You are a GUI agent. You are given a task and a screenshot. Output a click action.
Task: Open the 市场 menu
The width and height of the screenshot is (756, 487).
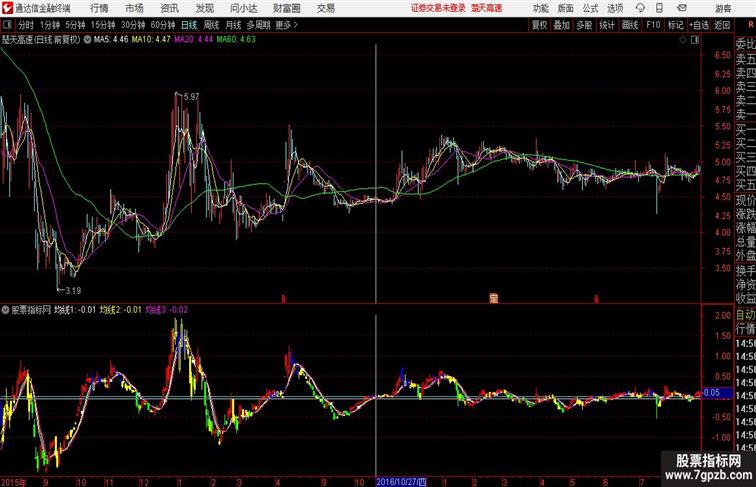134,8
